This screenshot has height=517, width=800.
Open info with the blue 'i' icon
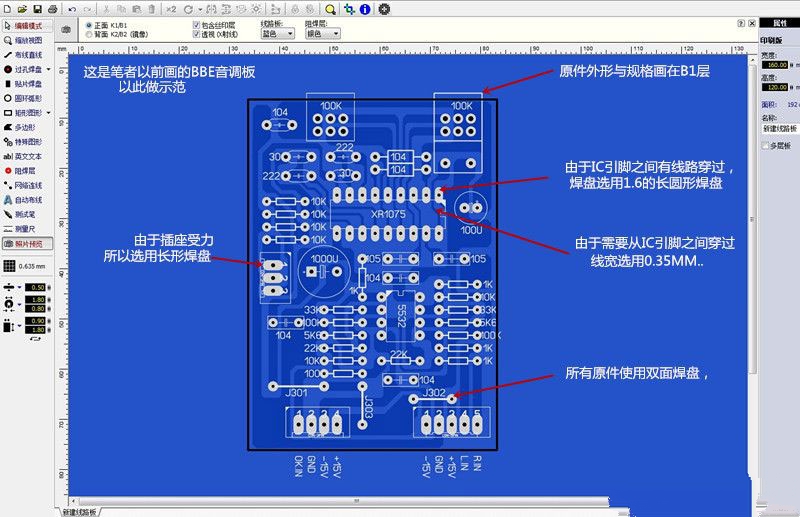pos(365,9)
